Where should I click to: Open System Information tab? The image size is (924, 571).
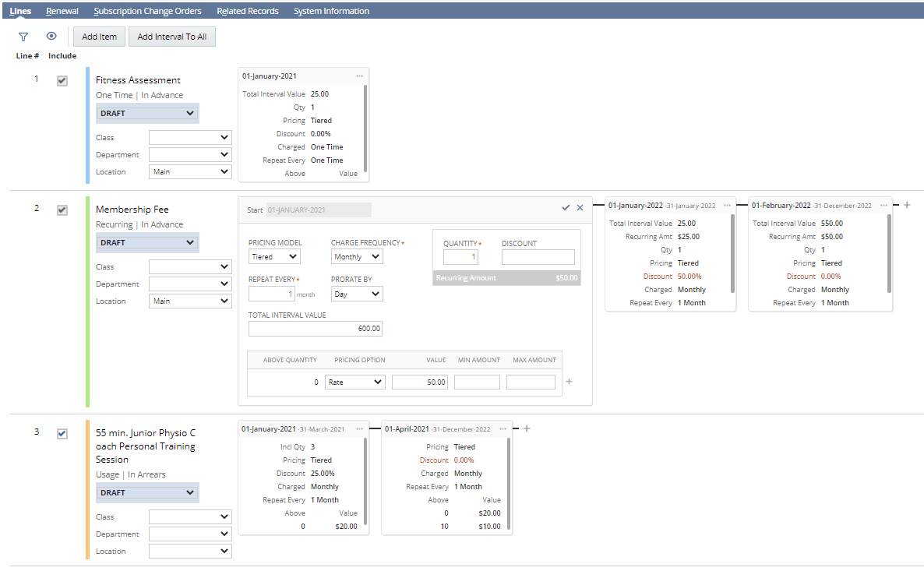pyautogui.click(x=332, y=11)
